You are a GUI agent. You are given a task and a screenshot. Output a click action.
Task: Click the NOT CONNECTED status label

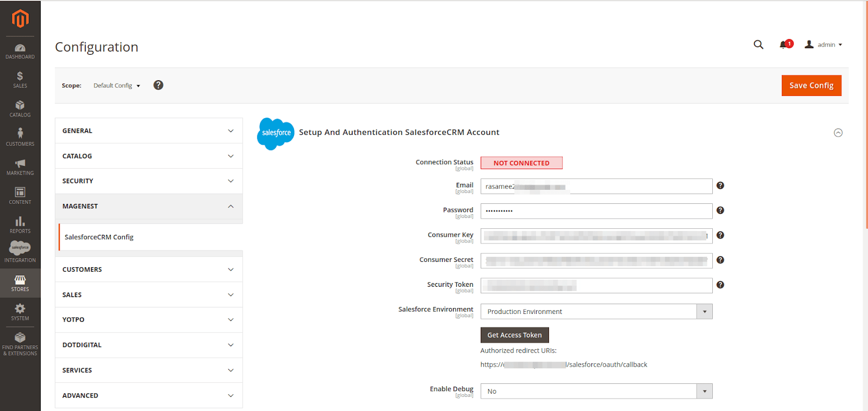[521, 163]
